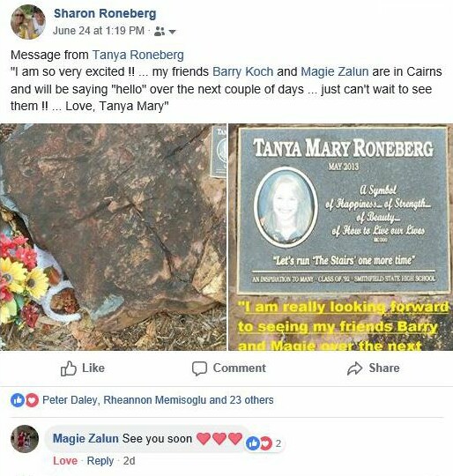Toggle Like on the post
Viewport: 453px width, 476px height.
pos(83,368)
